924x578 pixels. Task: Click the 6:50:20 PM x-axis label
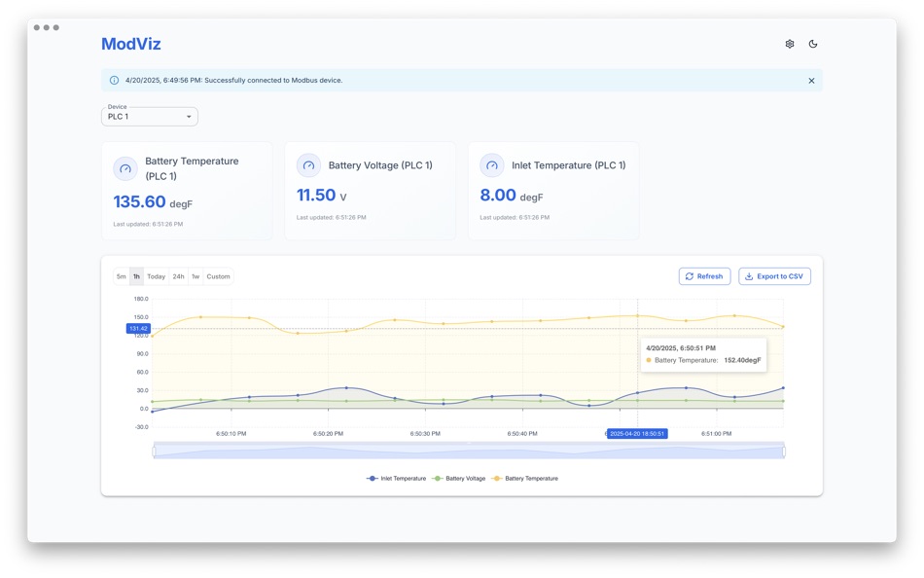[x=328, y=434]
